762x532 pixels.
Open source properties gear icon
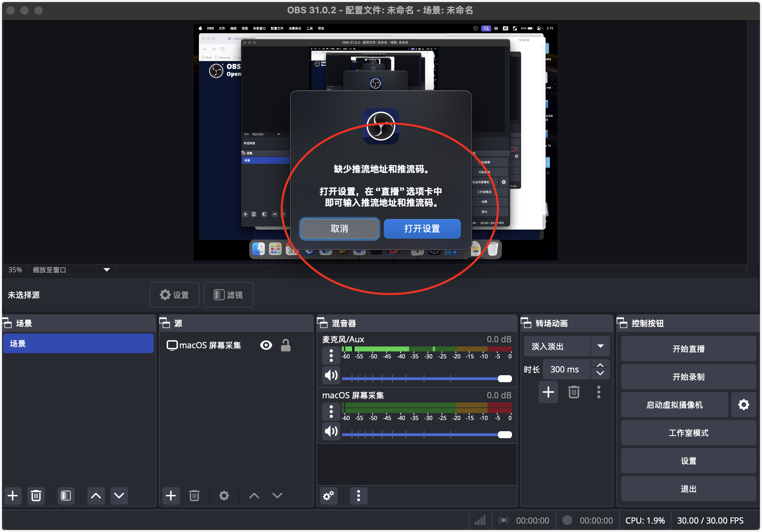click(224, 496)
